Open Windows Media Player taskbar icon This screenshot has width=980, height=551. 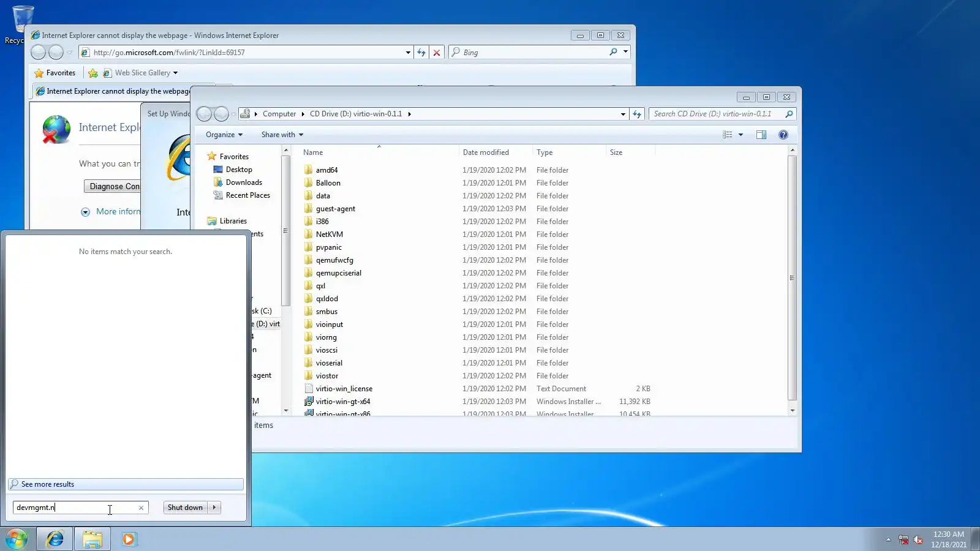129,539
